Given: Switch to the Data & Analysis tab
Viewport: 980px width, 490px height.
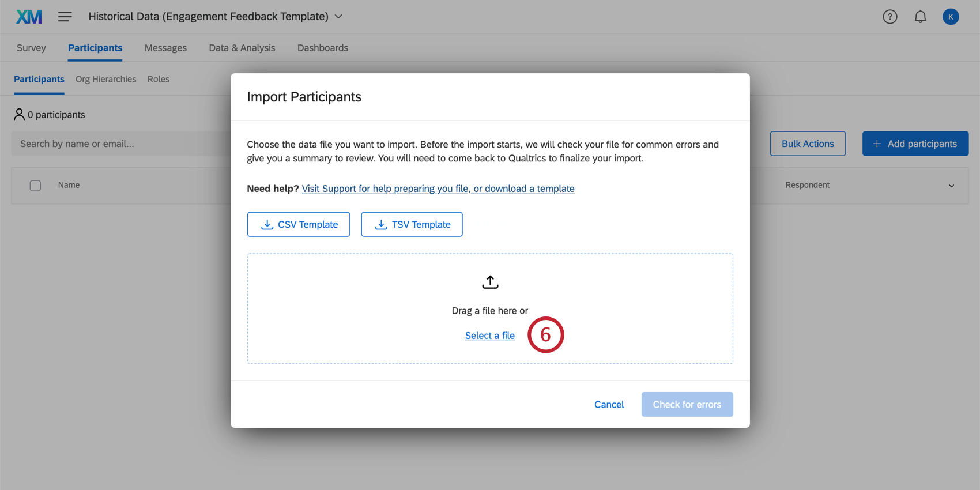Looking at the screenshot, I should coord(242,48).
